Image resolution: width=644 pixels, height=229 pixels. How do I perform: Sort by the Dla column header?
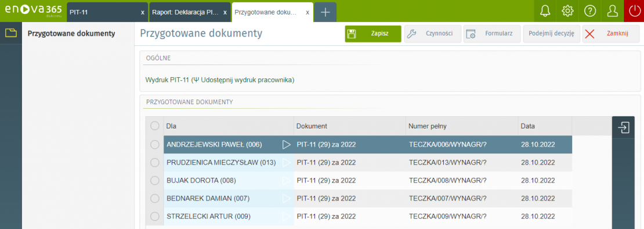[229, 126]
